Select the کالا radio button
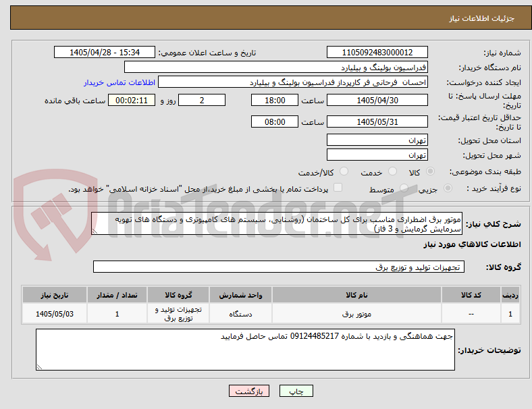The height and width of the screenshot is (409, 532). 430,171
